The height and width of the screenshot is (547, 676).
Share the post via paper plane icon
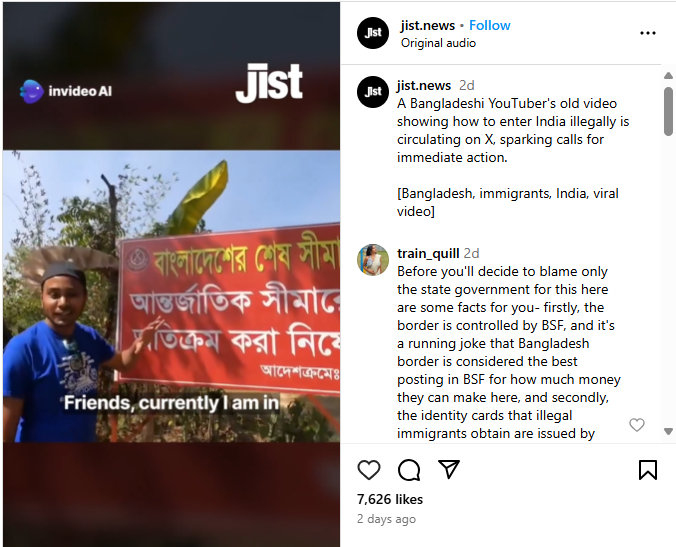[449, 469]
